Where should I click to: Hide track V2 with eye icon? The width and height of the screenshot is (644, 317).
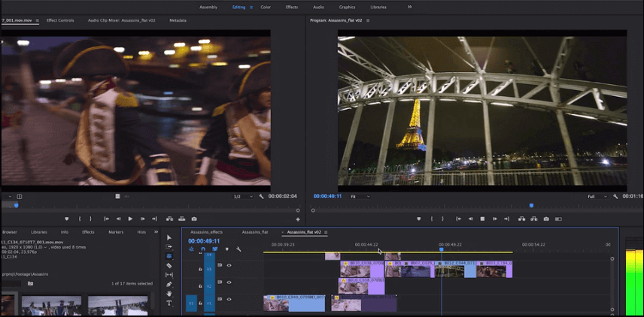(x=229, y=282)
